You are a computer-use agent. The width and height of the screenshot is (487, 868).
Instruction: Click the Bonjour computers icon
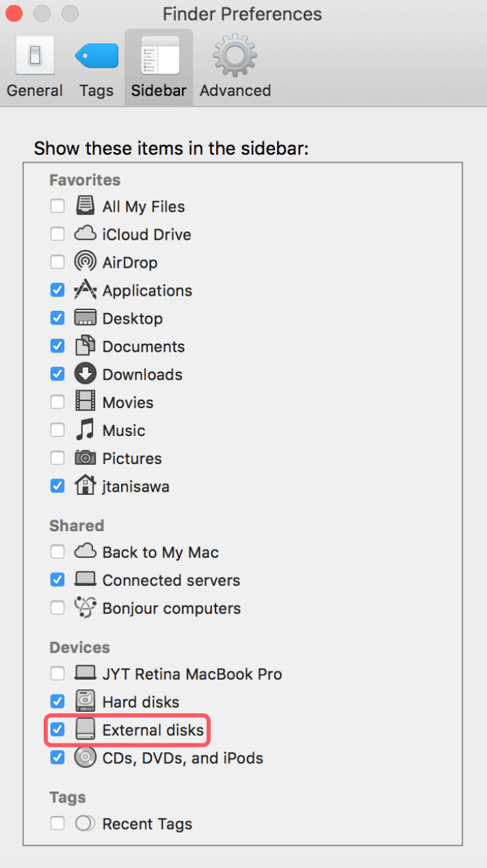[85, 608]
